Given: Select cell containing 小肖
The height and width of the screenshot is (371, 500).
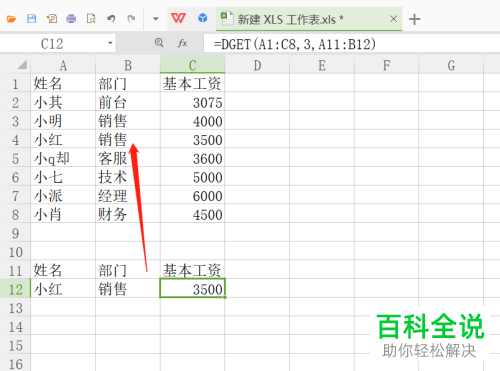Looking at the screenshot, I should click(63, 214).
